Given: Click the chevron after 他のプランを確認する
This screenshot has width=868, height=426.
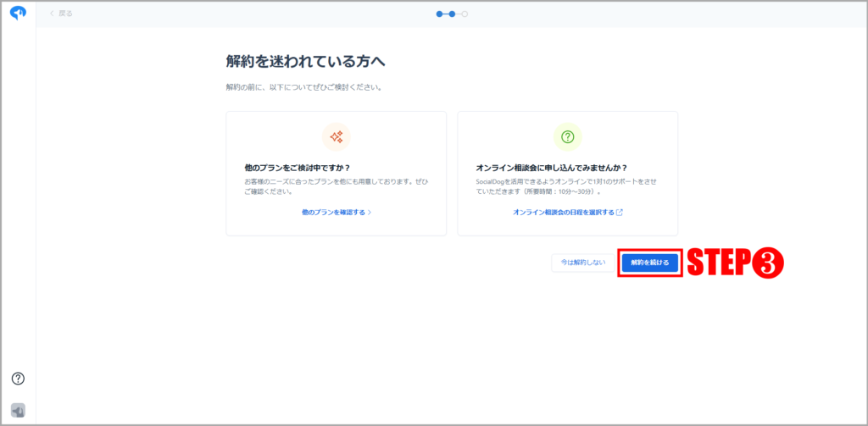Looking at the screenshot, I should pyautogui.click(x=370, y=213).
